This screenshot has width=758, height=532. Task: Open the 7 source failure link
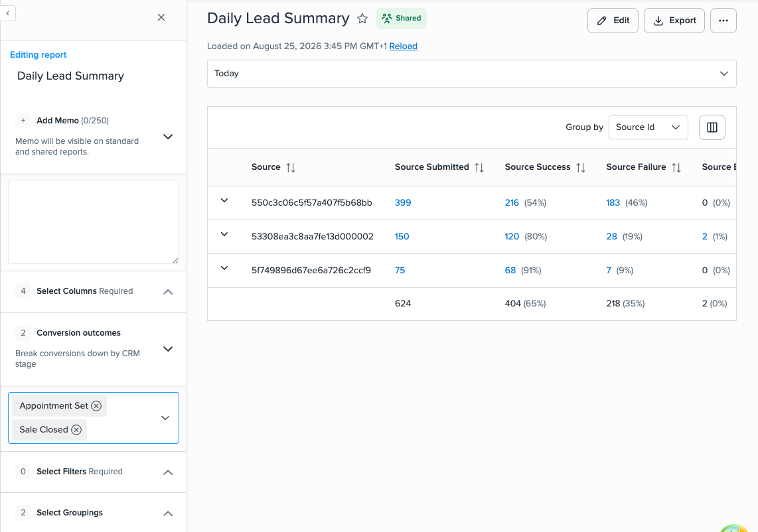click(609, 271)
